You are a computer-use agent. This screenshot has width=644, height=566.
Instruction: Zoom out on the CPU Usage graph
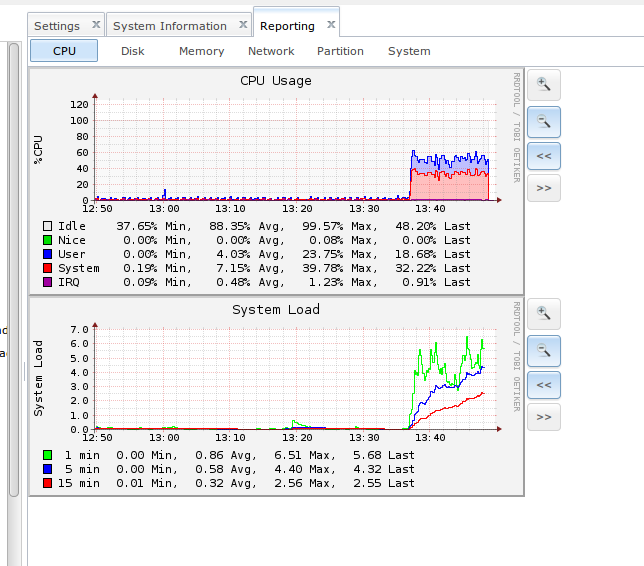(x=543, y=121)
